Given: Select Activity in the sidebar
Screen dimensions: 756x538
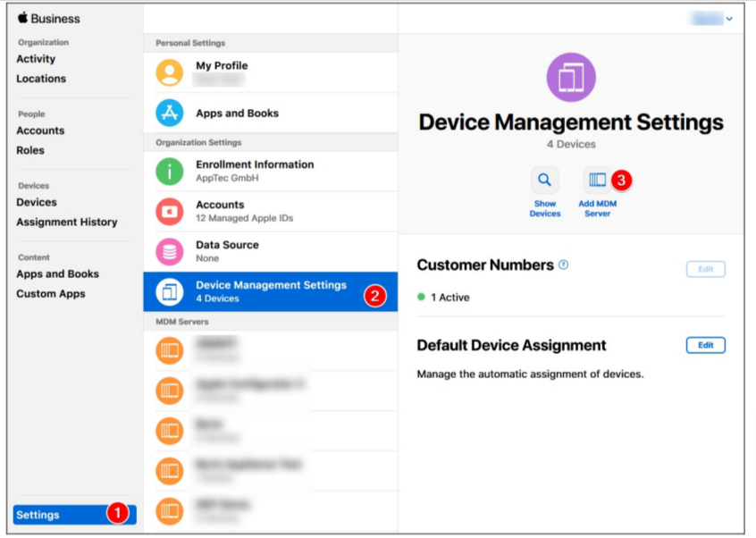Looking at the screenshot, I should [36, 59].
